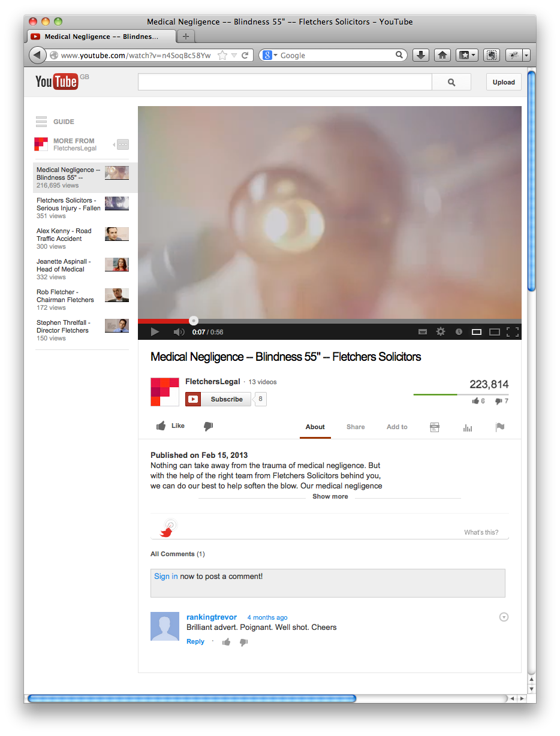Open rankingtrevor's profile link

(x=212, y=617)
